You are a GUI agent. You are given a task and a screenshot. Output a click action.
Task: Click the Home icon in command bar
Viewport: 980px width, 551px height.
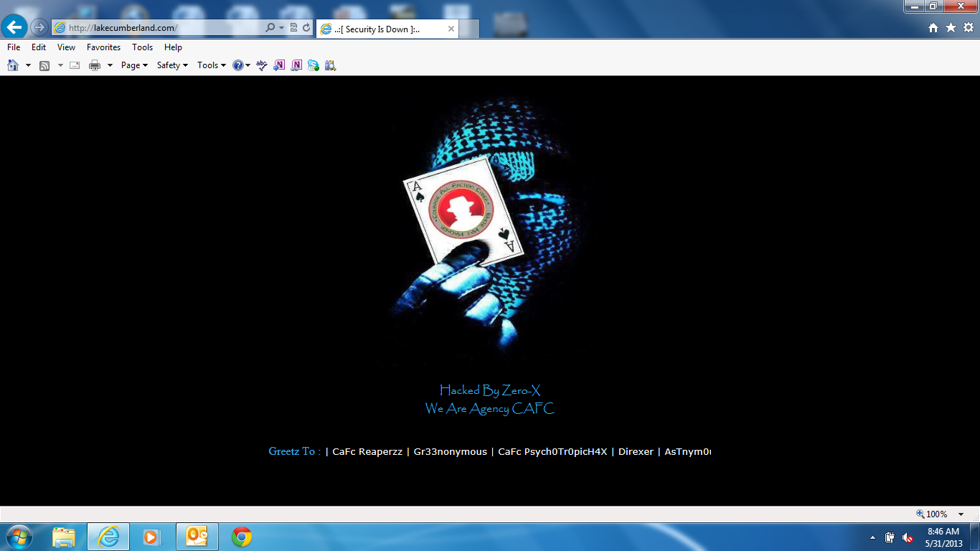(13, 65)
